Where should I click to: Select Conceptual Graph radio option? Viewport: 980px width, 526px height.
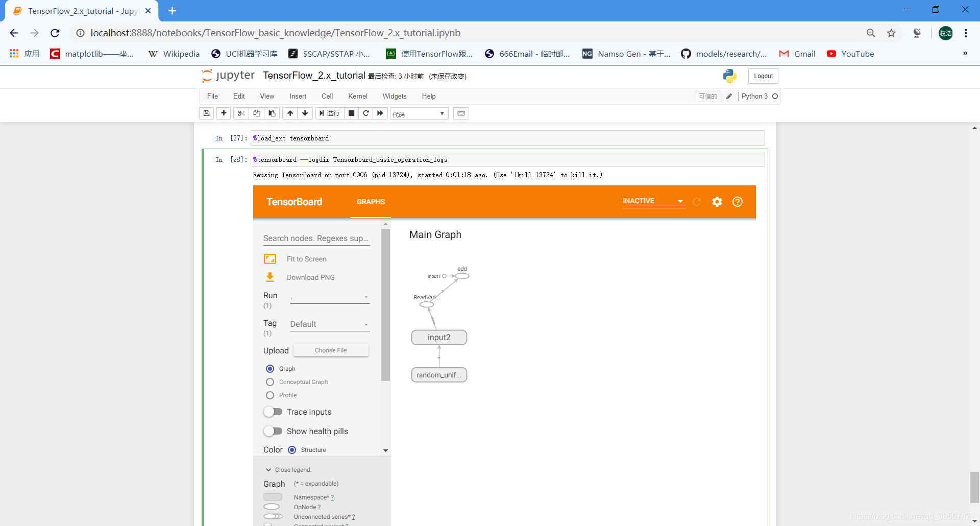(x=270, y=382)
